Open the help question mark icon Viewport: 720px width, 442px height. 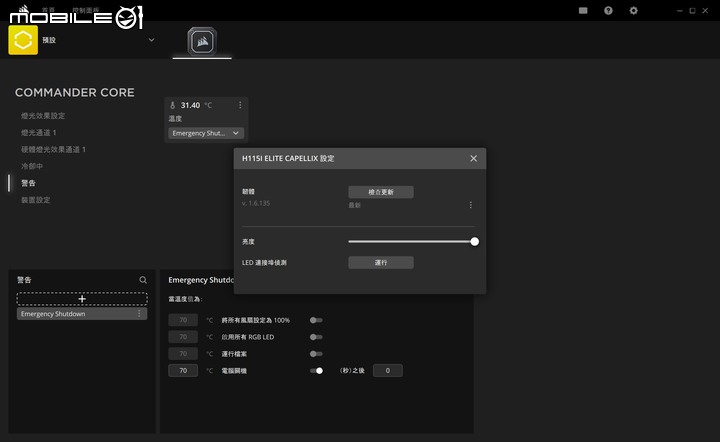[608, 11]
